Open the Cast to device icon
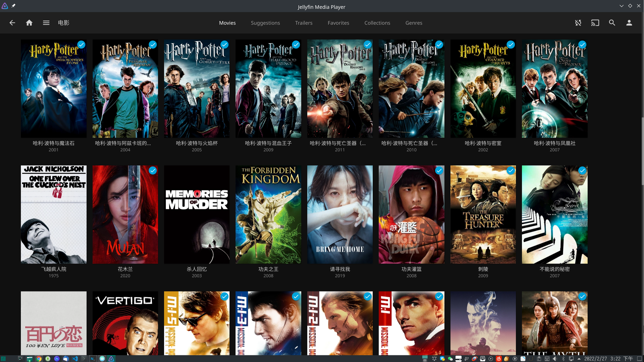 pos(595,23)
